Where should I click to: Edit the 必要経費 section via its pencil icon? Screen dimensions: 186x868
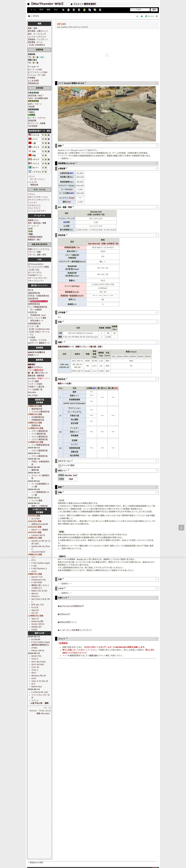tap(67, 168)
